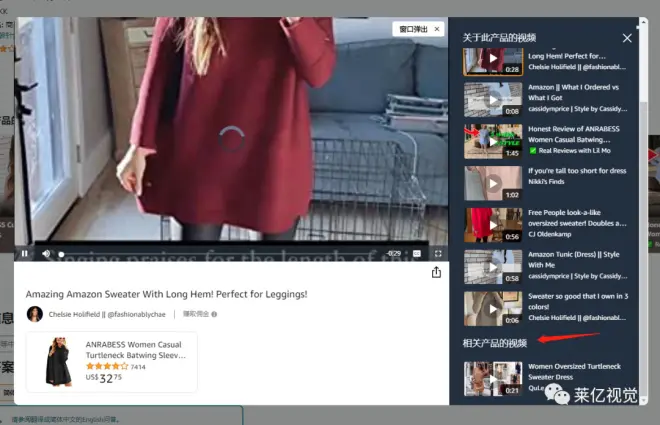Viewport: 660px width, 425px height.
Task: Play 'Sweater so good' video thumbnail
Action: click(493, 308)
